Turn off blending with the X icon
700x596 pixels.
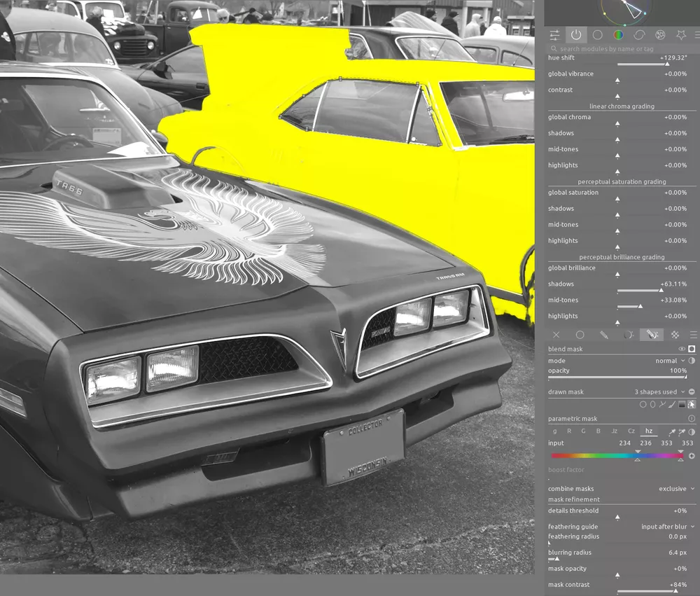point(556,335)
